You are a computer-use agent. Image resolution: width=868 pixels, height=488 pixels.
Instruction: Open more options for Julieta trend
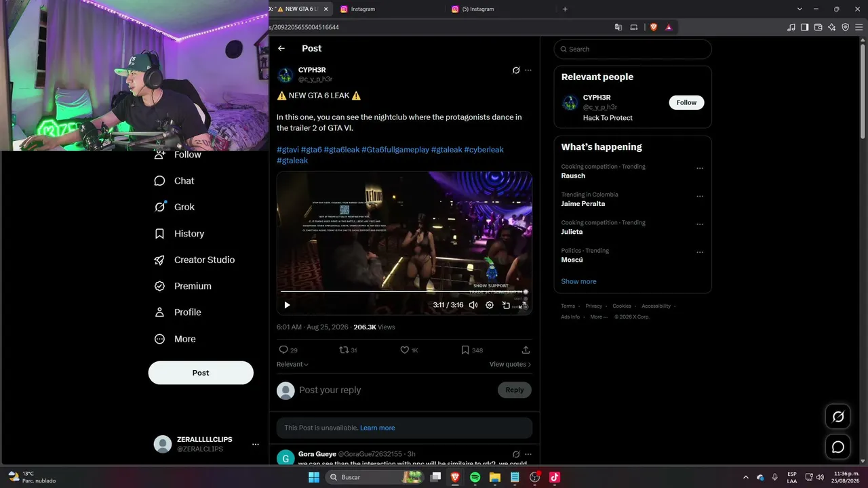[x=700, y=225]
